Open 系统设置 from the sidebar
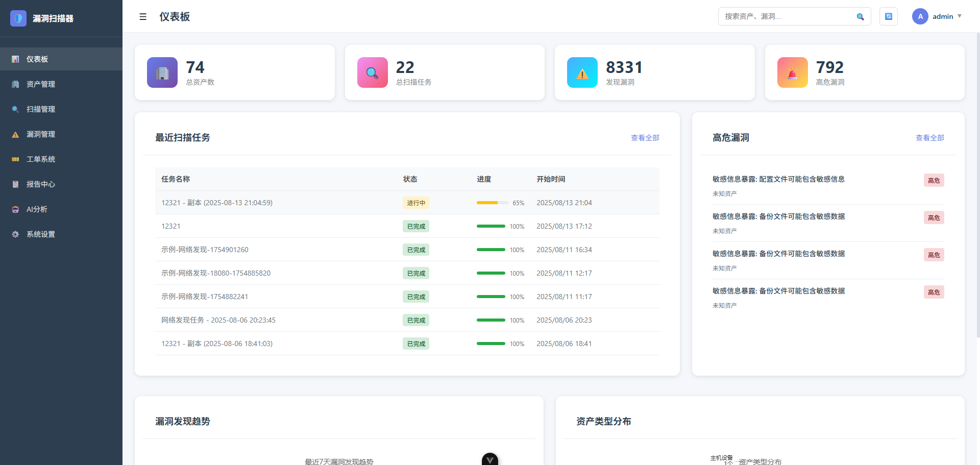 pyautogui.click(x=41, y=234)
